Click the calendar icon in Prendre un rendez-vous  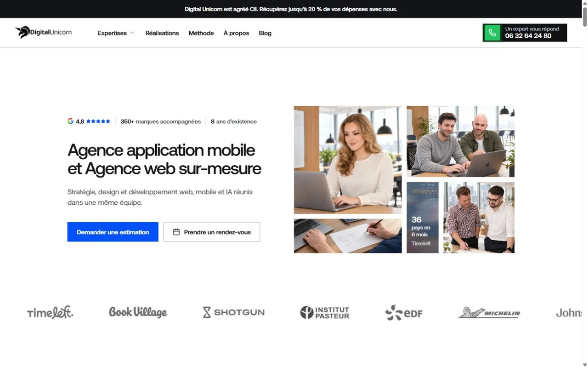point(176,232)
